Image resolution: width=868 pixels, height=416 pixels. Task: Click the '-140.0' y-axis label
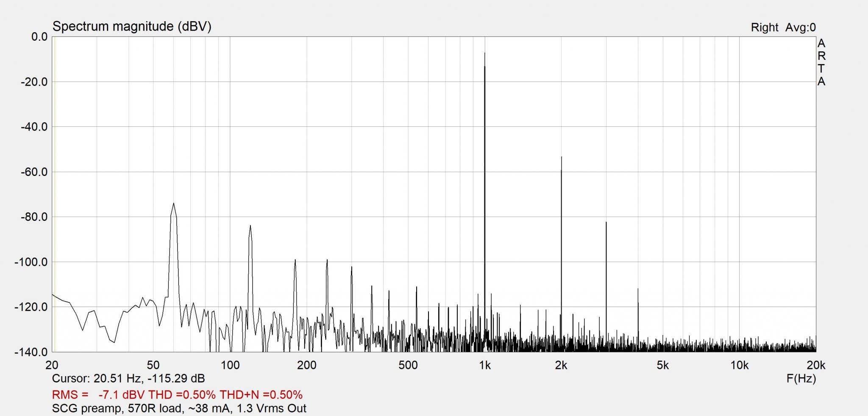pyautogui.click(x=31, y=352)
